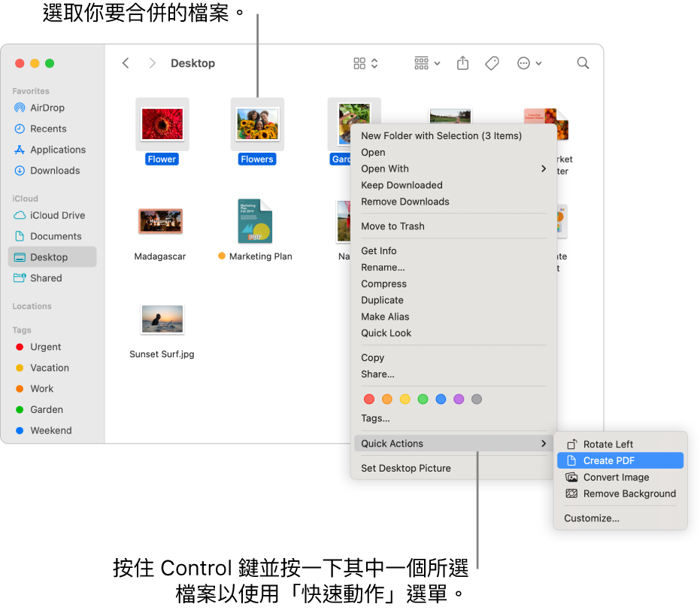Select the Sunset Surf.jpg thumbnail
The width and height of the screenshot is (700, 610).
(162, 319)
